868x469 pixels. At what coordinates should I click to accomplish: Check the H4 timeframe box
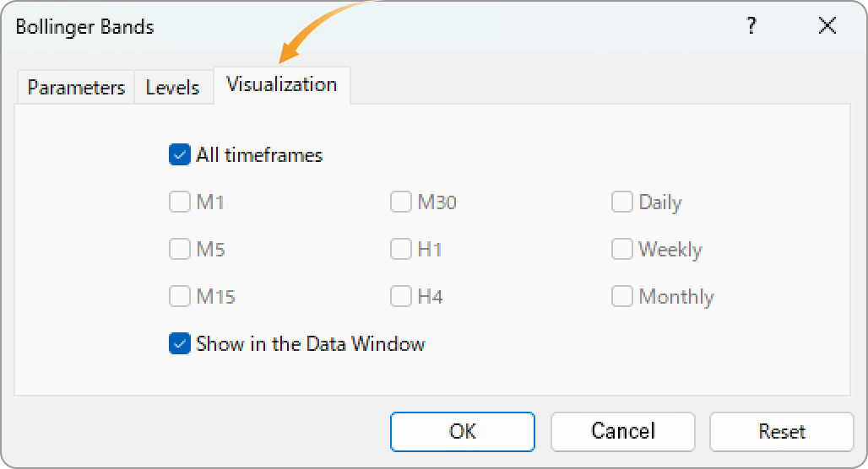coord(401,296)
